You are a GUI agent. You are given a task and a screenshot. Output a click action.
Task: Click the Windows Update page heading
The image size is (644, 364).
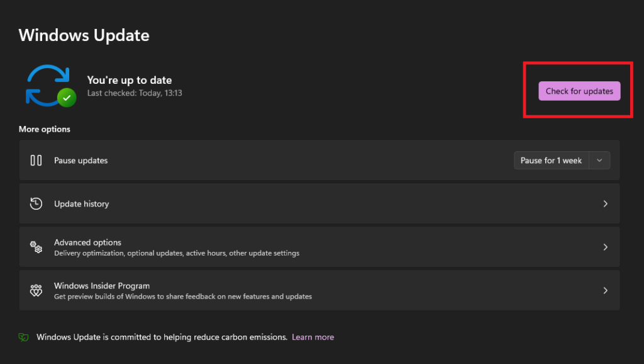(84, 35)
